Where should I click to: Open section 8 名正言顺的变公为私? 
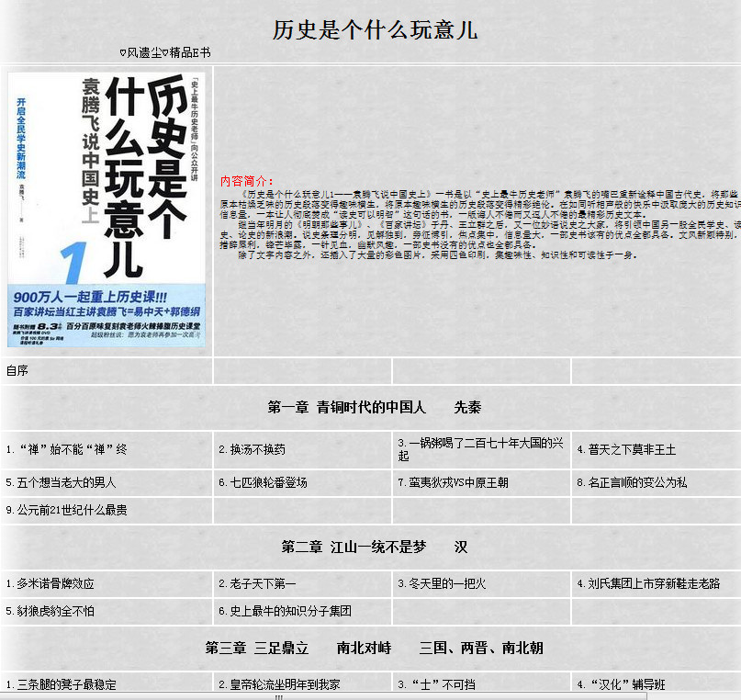(632, 482)
